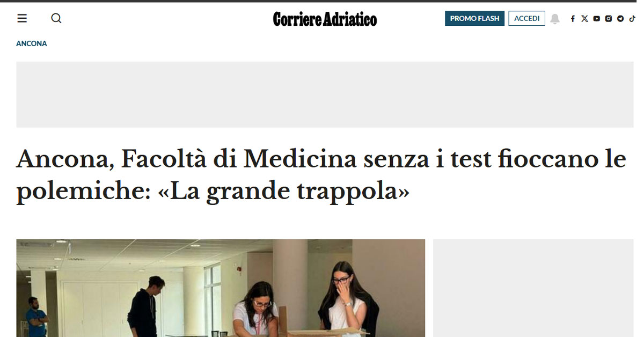The image size is (644, 337).
Task: Click the ACCEDI login button
Action: click(x=527, y=18)
